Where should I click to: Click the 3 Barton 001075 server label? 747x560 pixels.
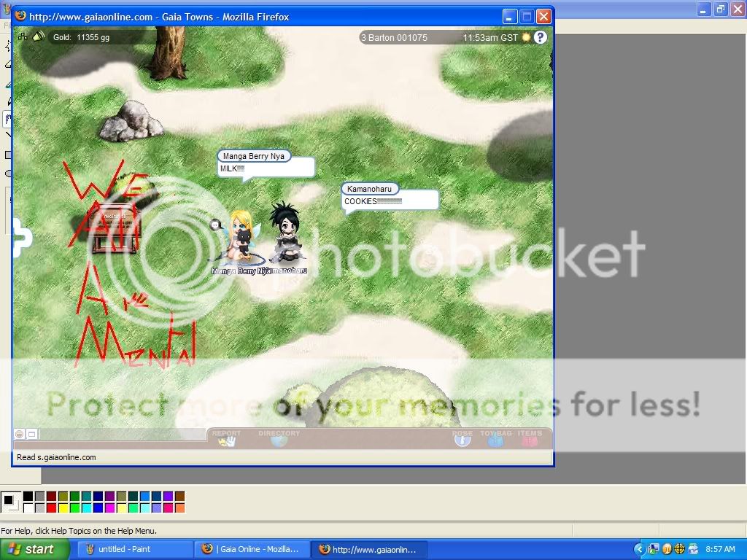[394, 37]
